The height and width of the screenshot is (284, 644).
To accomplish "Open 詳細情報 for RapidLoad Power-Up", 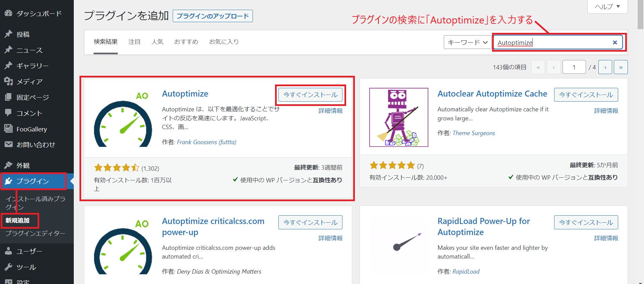I will point(606,238).
